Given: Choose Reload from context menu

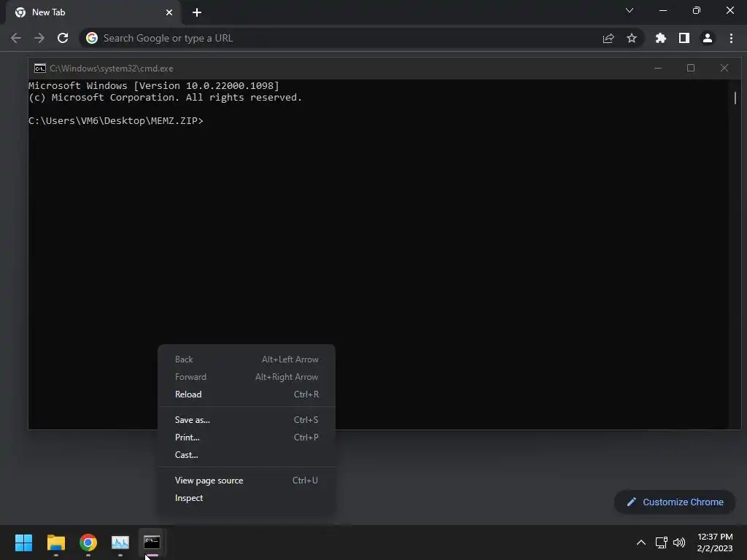Looking at the screenshot, I should tap(247, 394).
